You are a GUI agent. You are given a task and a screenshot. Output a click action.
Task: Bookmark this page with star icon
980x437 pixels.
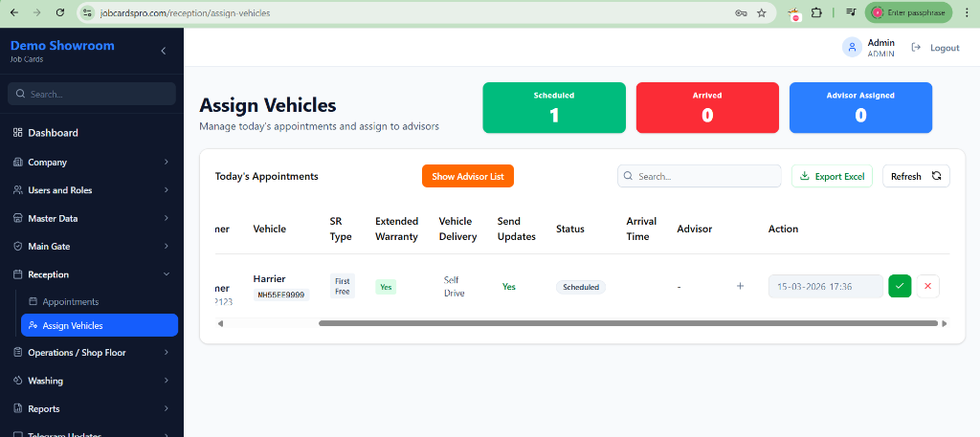pyautogui.click(x=761, y=13)
